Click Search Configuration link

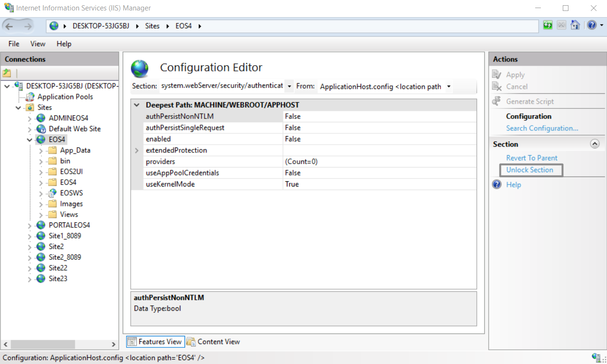[542, 128]
